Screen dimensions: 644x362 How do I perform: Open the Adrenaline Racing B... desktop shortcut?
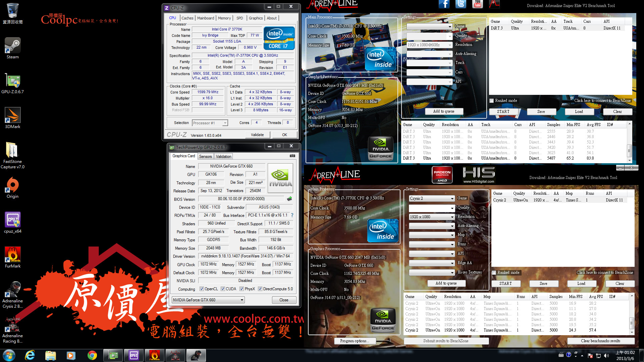(12, 330)
